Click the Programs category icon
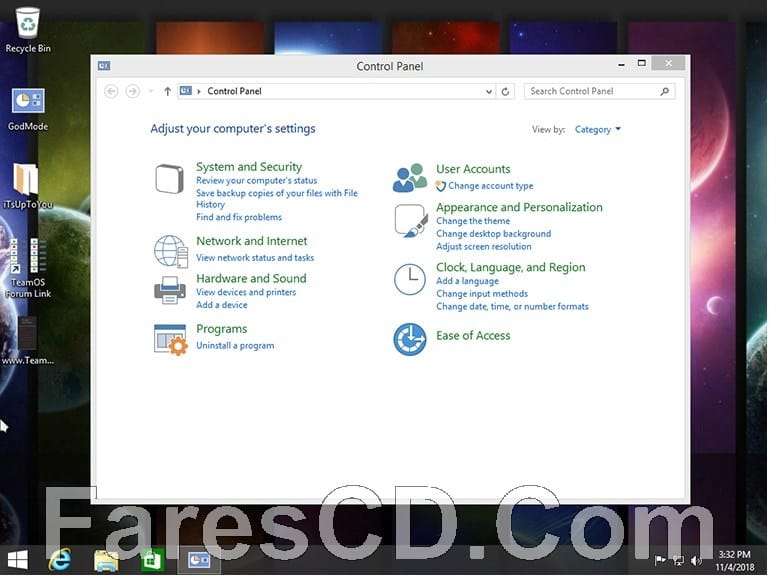 pos(170,339)
